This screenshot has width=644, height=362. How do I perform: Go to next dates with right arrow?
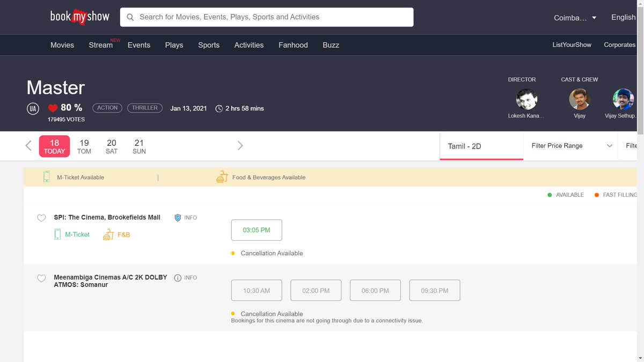240,145
